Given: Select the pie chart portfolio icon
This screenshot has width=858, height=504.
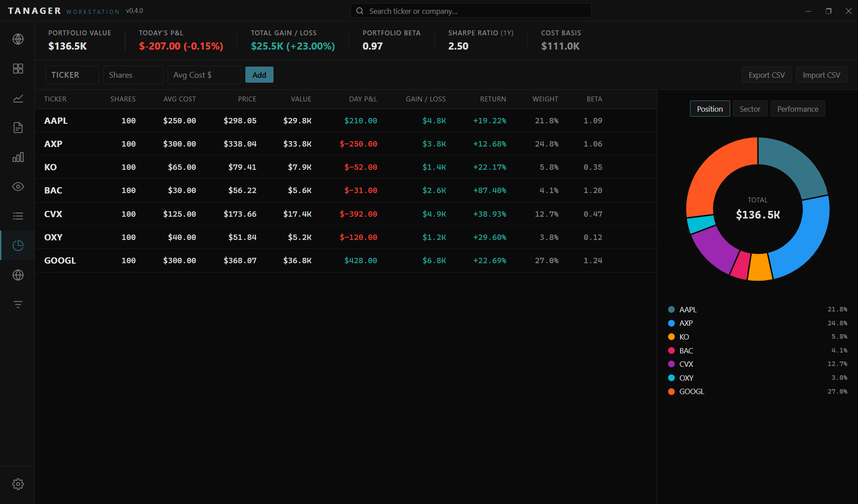Looking at the screenshot, I should coord(18,245).
